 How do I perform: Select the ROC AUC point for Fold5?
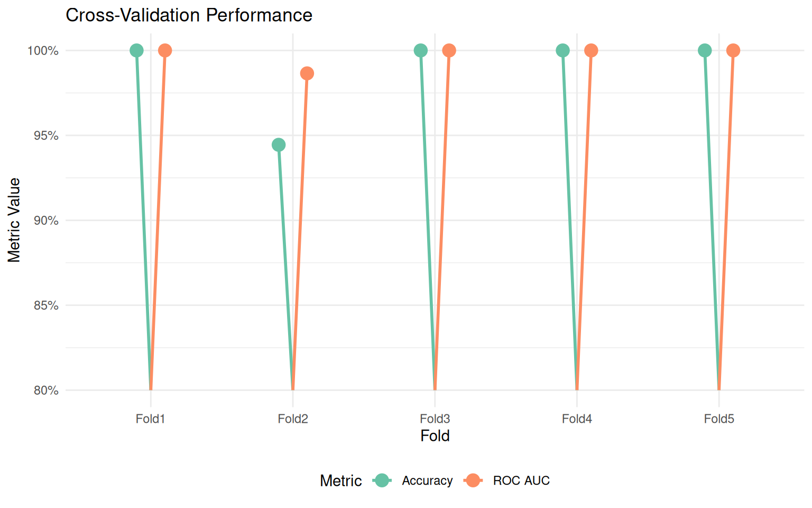(733, 50)
